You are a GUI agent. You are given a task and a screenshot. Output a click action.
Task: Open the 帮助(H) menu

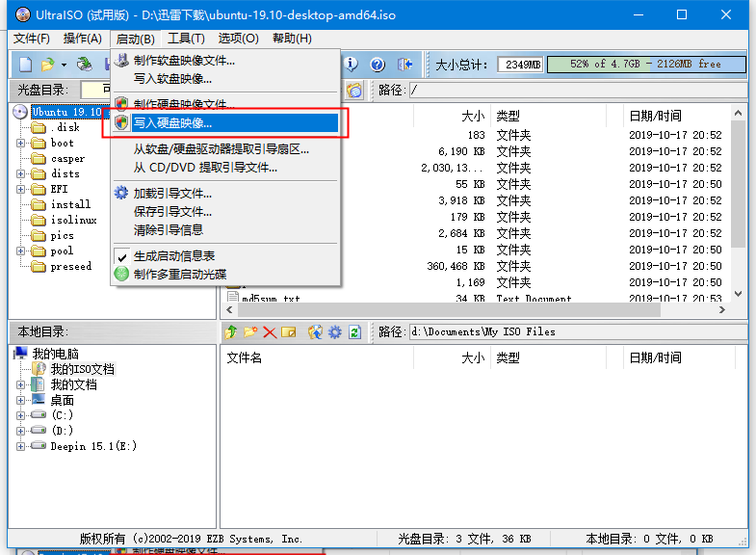pyautogui.click(x=292, y=39)
